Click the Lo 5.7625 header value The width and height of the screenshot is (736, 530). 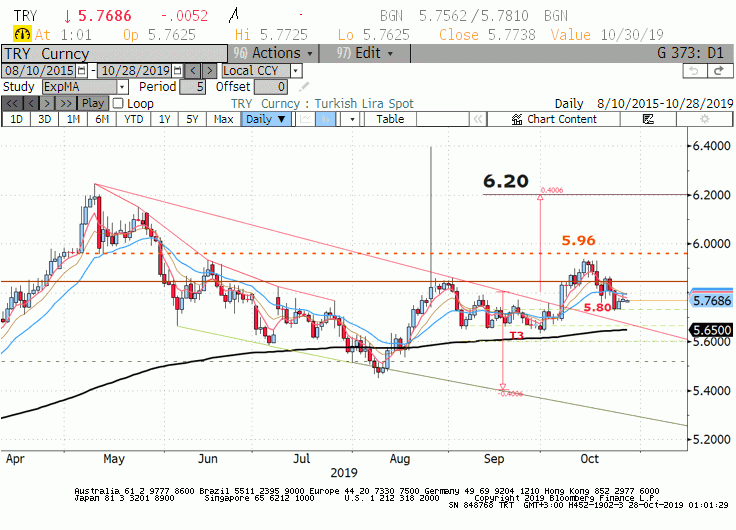coord(374,35)
